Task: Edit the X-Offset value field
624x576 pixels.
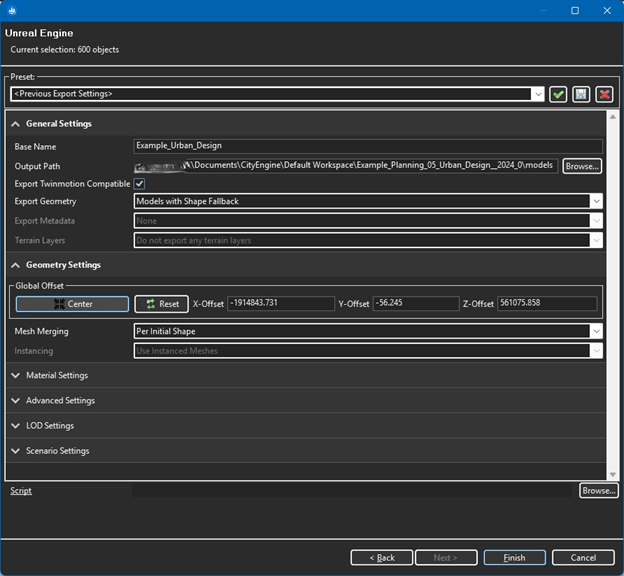Action: click(281, 303)
